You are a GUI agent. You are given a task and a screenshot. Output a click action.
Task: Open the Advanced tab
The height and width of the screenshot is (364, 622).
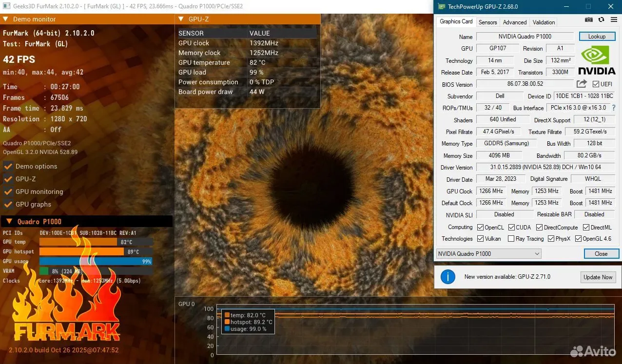515,22
